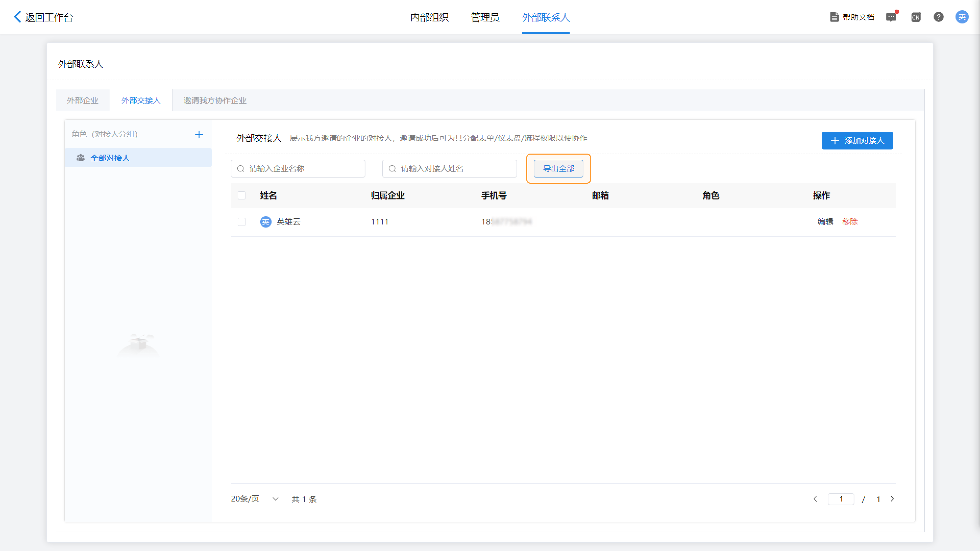Go to previous page with the left chevron

pos(815,499)
